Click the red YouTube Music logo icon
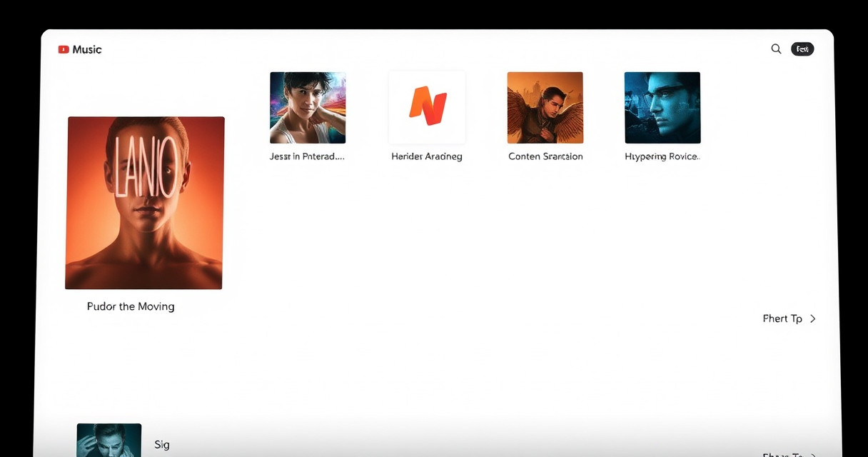 [x=64, y=49]
